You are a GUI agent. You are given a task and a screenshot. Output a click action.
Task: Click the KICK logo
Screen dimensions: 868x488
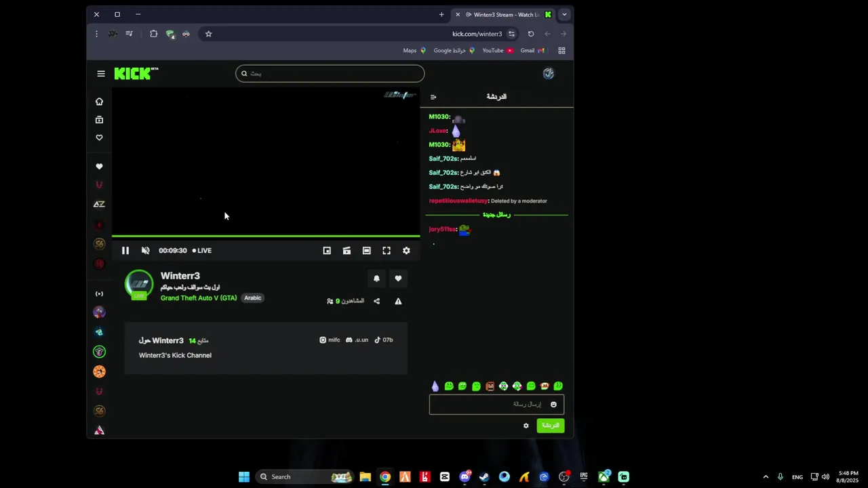pyautogui.click(x=136, y=74)
